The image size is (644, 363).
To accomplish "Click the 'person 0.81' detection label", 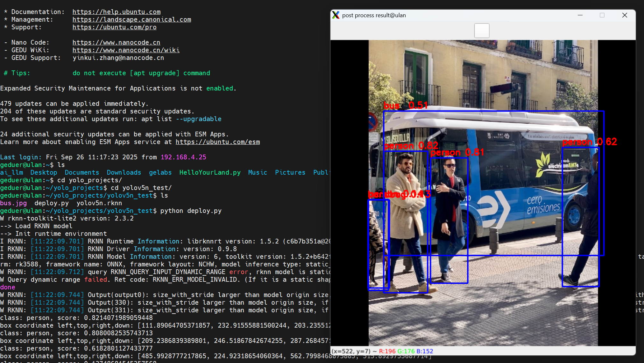I will (x=457, y=152).
